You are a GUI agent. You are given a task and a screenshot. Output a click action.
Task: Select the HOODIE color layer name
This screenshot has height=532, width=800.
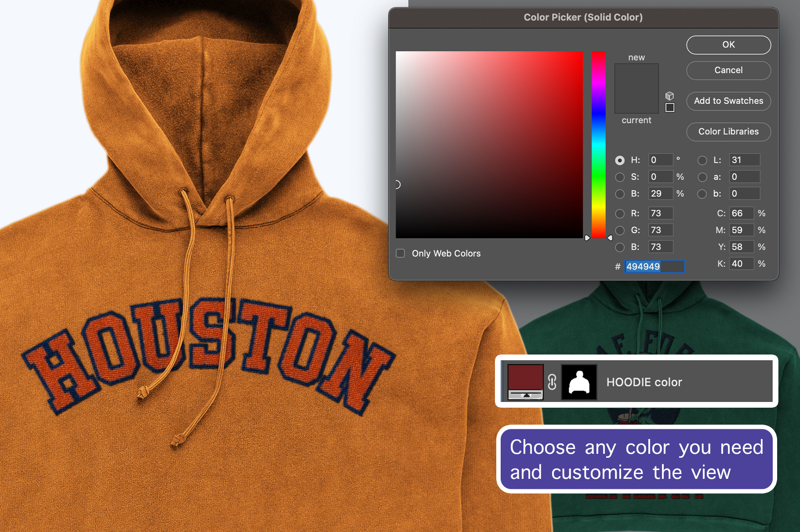point(644,382)
